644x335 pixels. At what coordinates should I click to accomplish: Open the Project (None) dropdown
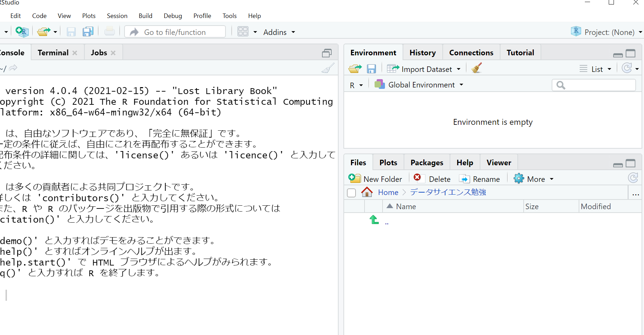(613, 32)
